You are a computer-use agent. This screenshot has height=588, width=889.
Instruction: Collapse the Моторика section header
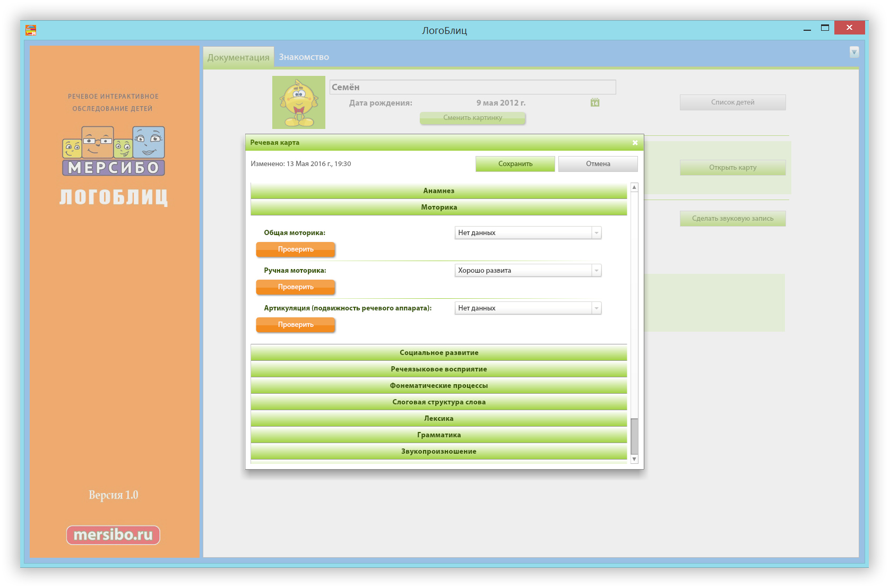tap(438, 207)
